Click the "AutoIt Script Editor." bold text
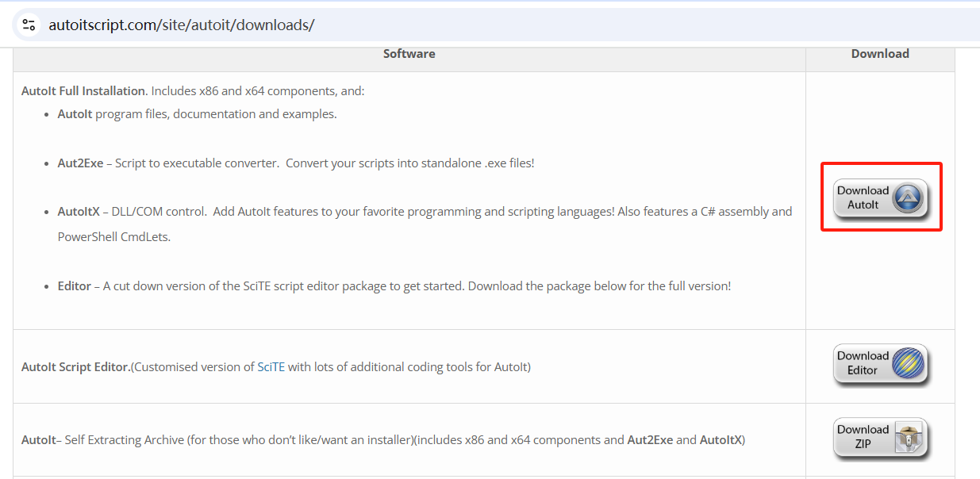Image resolution: width=980 pixels, height=479 pixels. [75, 367]
